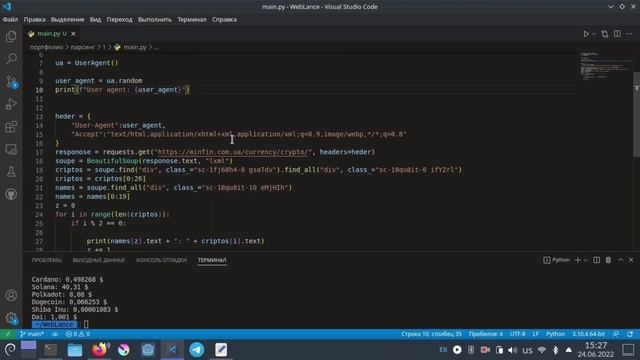Viewport: 640px width, 360px height.
Task: Open the Testing flask view
Action: 11,171
